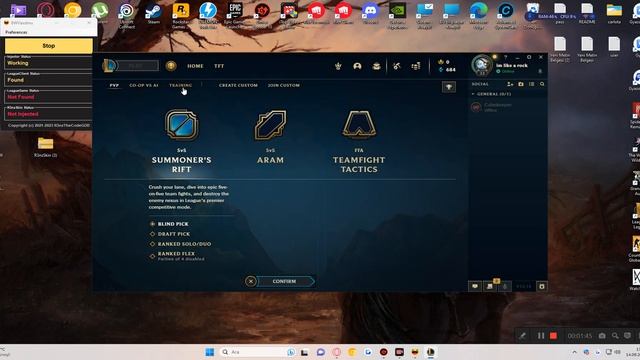The image size is (640, 360).
Task: Open the Windows Start button
Action: [210, 352]
